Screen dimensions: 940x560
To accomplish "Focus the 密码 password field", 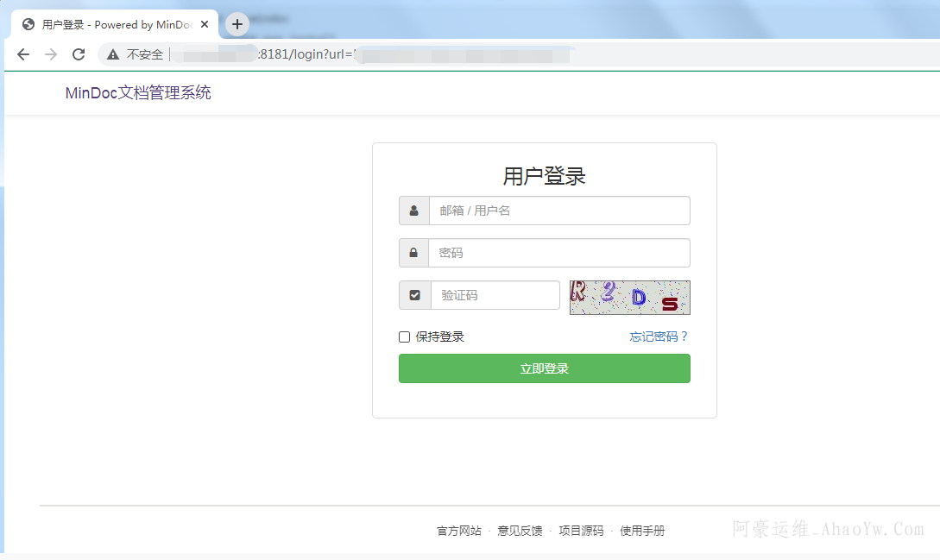I will pos(559,253).
